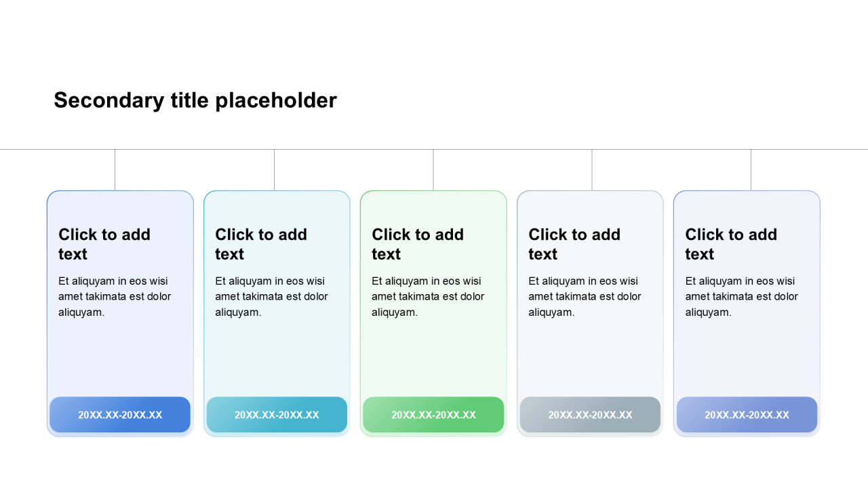The width and height of the screenshot is (868, 488).
Task: Click the body paragraph in the teal card
Action: tap(271, 297)
